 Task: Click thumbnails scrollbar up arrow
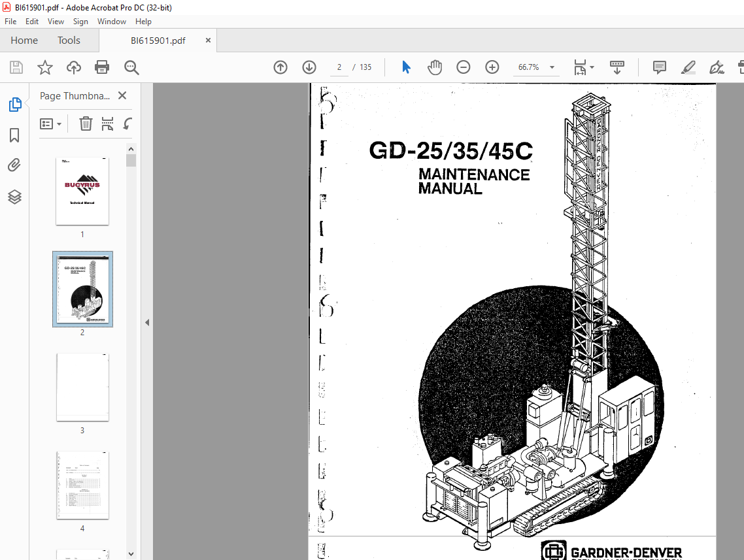click(131, 149)
